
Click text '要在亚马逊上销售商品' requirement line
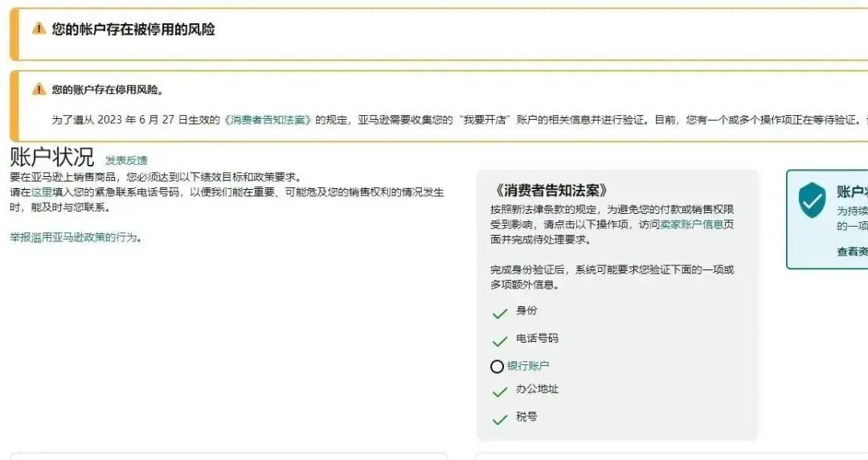click(156, 178)
